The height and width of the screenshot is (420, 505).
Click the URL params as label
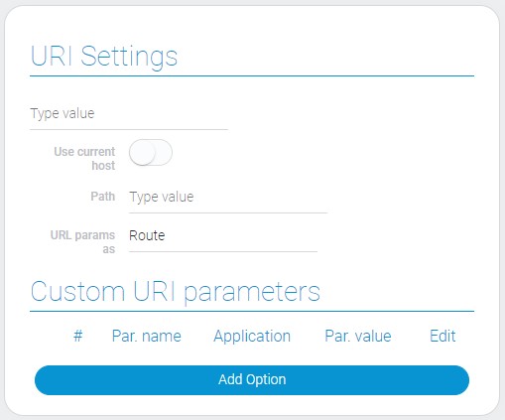[x=82, y=242]
